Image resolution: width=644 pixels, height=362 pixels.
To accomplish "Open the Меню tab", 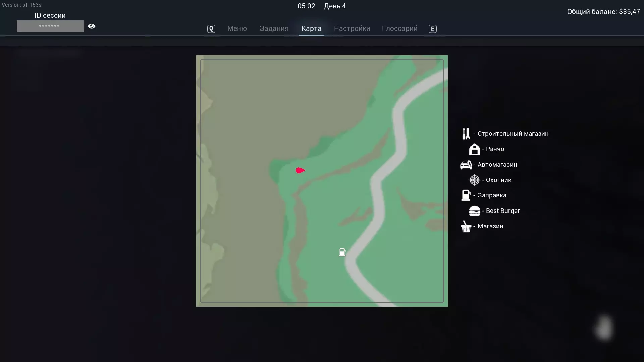I will (x=237, y=28).
